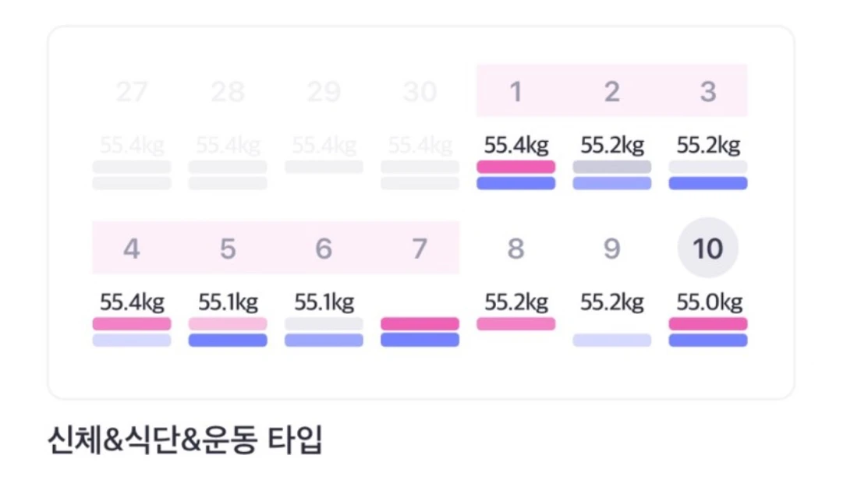Click the light blue bar under day 9
Screen dimensions: 868x480
[611, 340]
